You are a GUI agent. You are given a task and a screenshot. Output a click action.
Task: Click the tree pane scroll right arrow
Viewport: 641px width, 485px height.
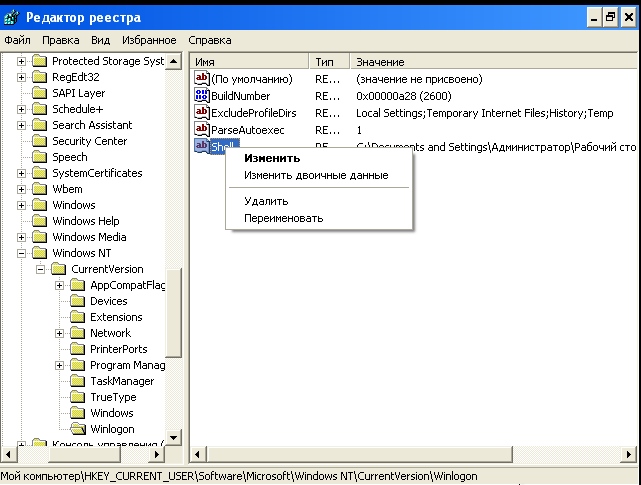(x=157, y=454)
